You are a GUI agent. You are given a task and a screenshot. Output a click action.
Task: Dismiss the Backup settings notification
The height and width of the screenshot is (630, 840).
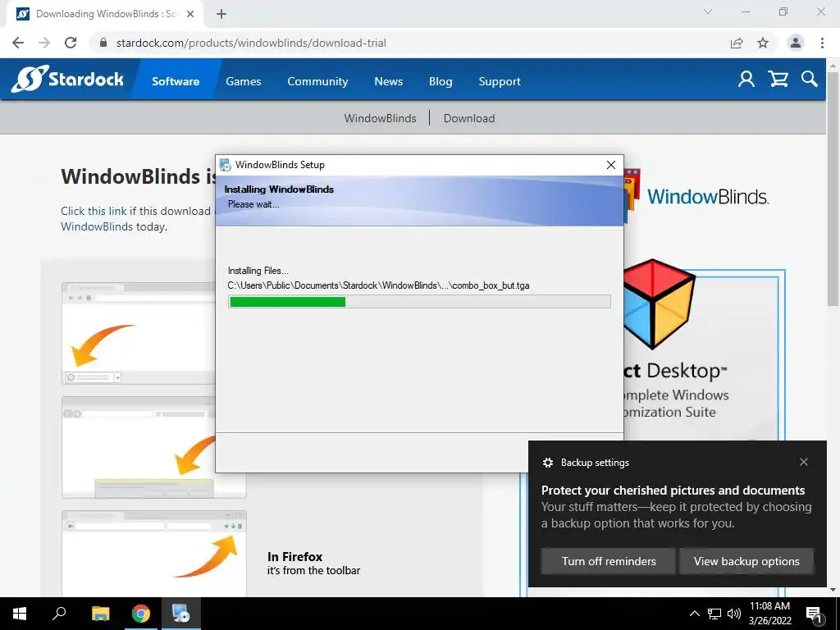804,462
